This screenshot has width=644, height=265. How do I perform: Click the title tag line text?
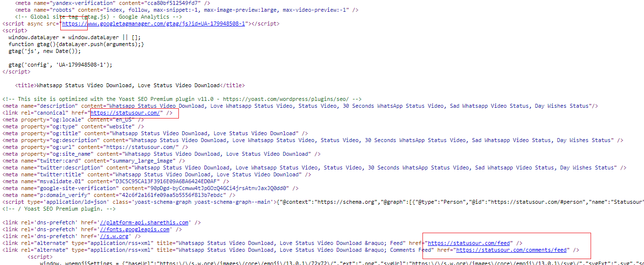[130, 85]
